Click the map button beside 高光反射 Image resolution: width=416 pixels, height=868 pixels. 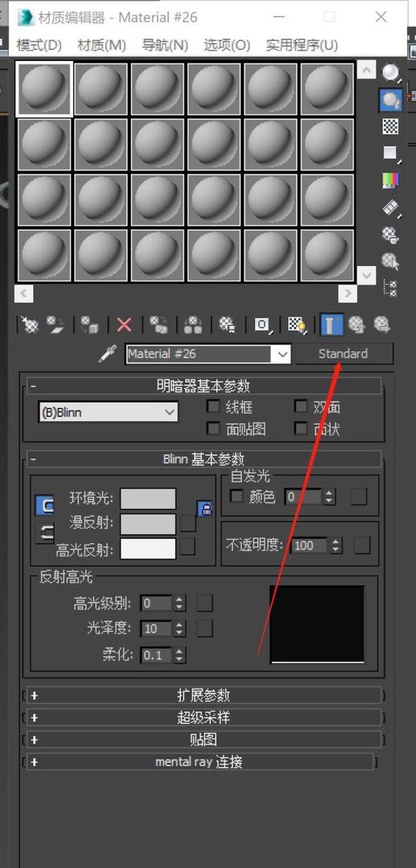pyautogui.click(x=187, y=547)
